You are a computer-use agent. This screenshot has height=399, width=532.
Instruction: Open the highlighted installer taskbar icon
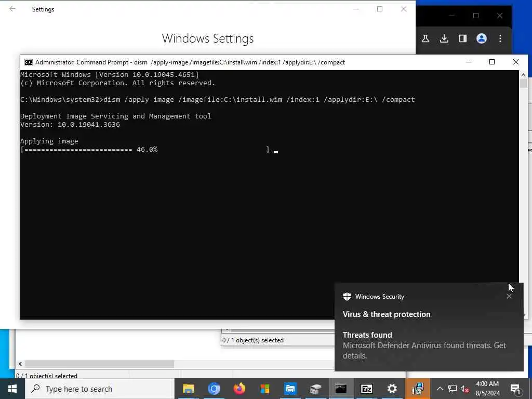coord(418,389)
